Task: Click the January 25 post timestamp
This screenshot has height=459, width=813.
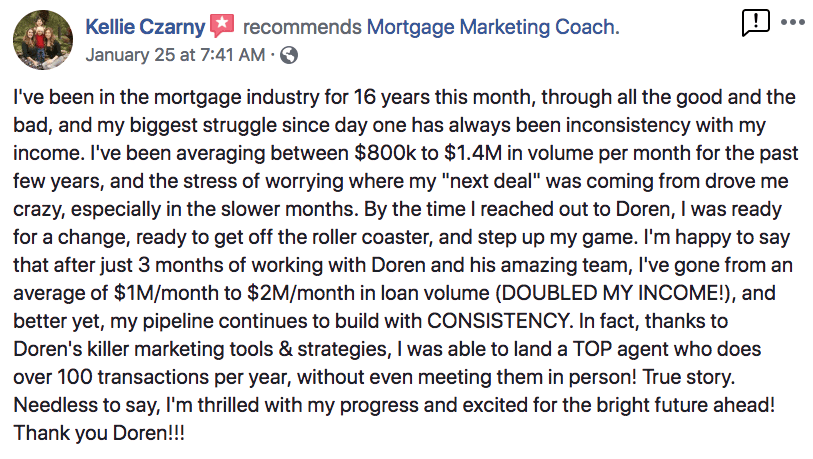Action: pos(175,54)
